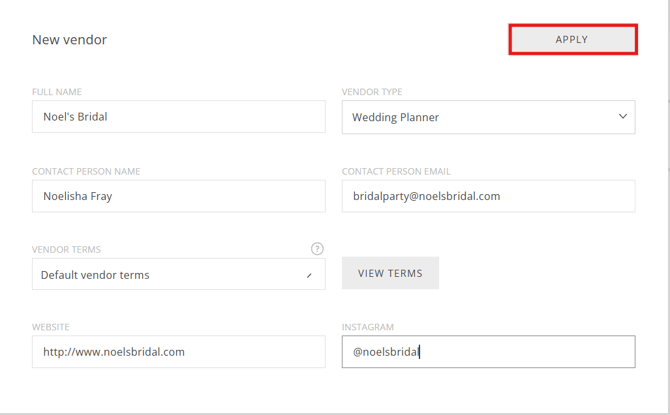Click the FULL NAME label
670x415 pixels.
(x=57, y=92)
